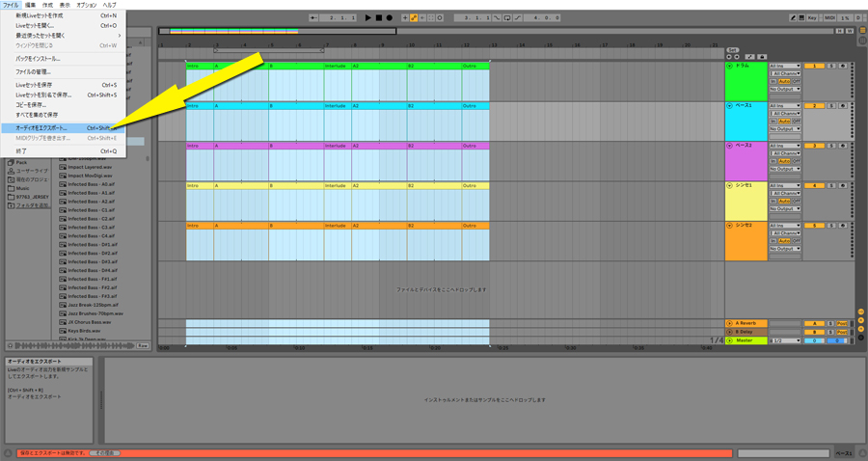
Task: Set ドラム monitor to In
Action: pyautogui.click(x=773, y=81)
